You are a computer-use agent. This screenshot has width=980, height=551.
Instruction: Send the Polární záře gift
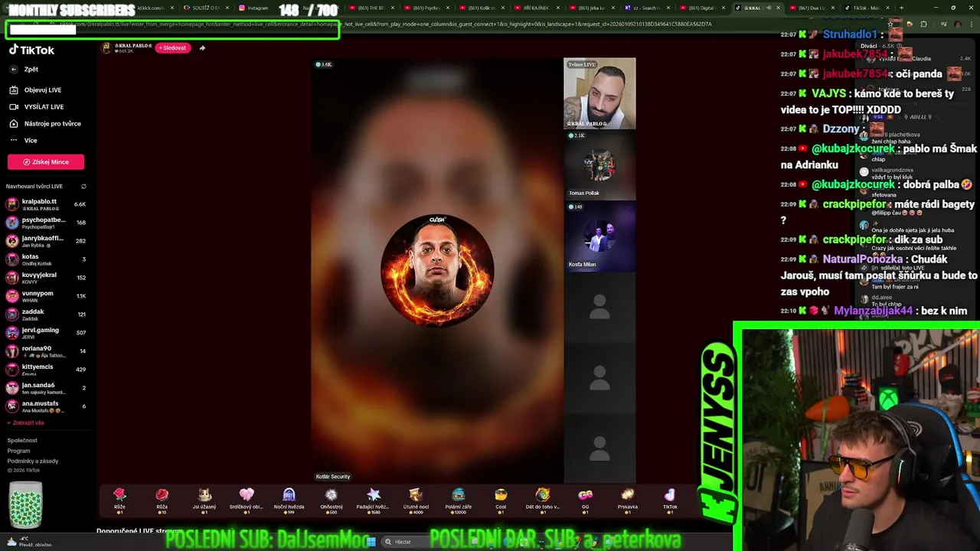[459, 500]
